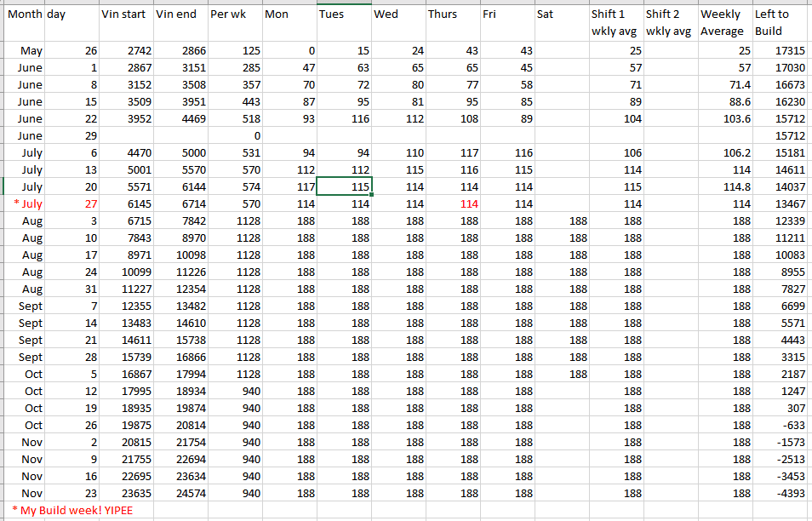The image size is (812, 521).
Task: Select the 'Shift 1 wkly avg' header
Action: (x=616, y=22)
